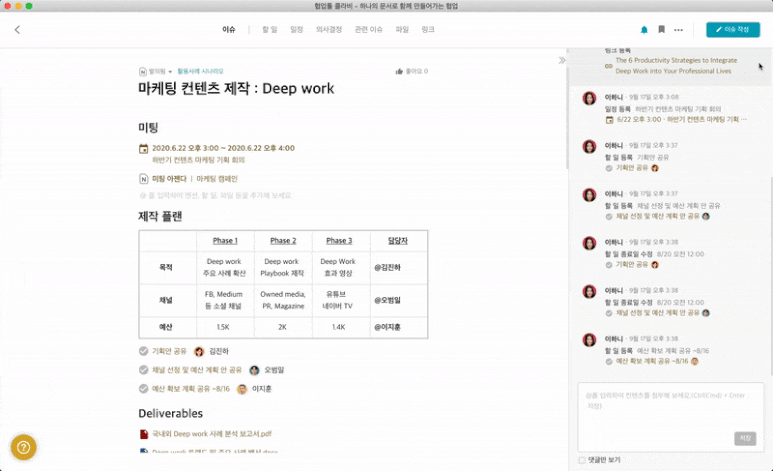Click 담당자 table header

pyautogui.click(x=398, y=241)
